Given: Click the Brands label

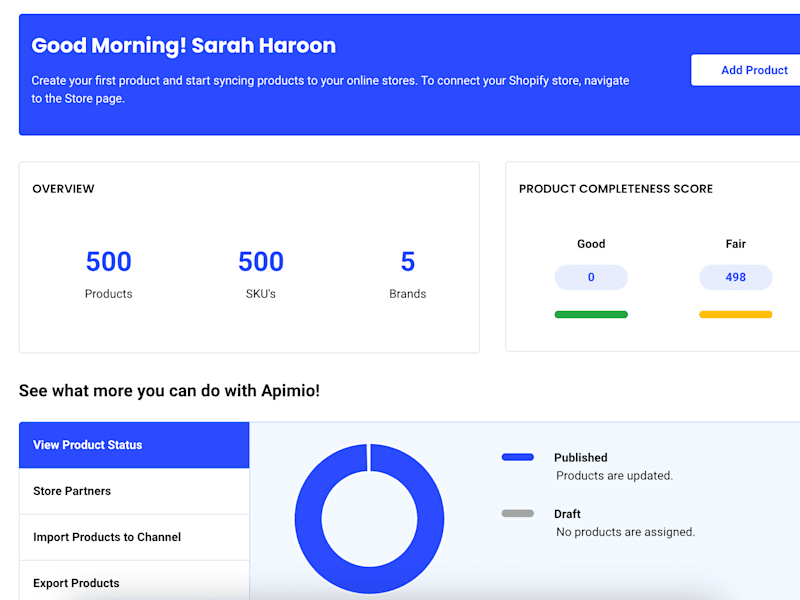Looking at the screenshot, I should coord(408,294).
